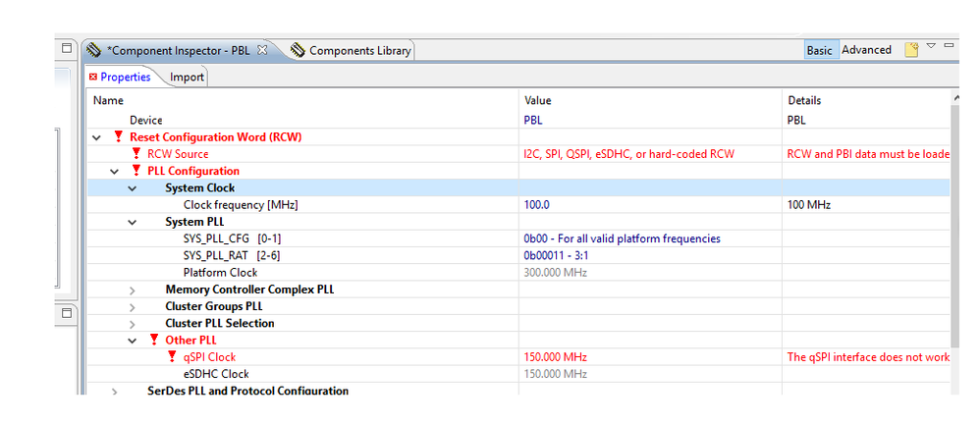Click the Value column header
Screen dimensions: 980x423
(x=650, y=100)
